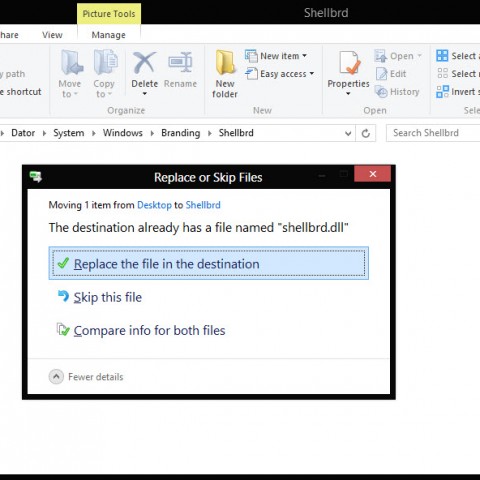Click the Delete X icon
This screenshot has width=480, height=480.
(x=144, y=63)
